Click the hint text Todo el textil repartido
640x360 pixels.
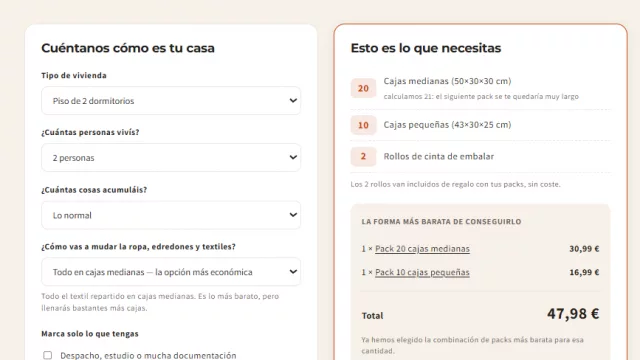click(160, 302)
